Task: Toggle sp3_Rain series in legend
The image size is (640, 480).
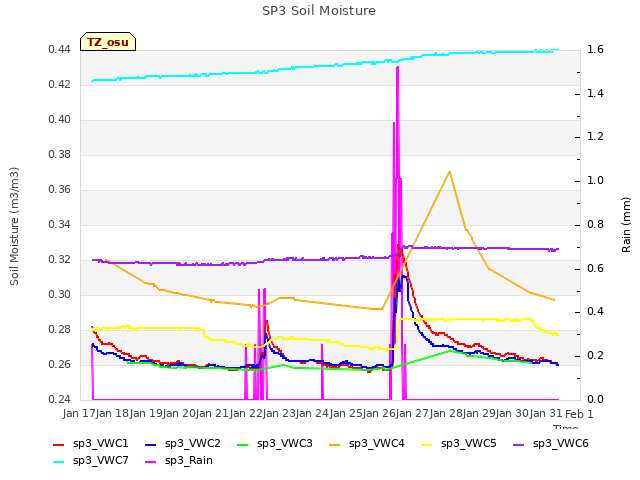Action: coord(179,461)
